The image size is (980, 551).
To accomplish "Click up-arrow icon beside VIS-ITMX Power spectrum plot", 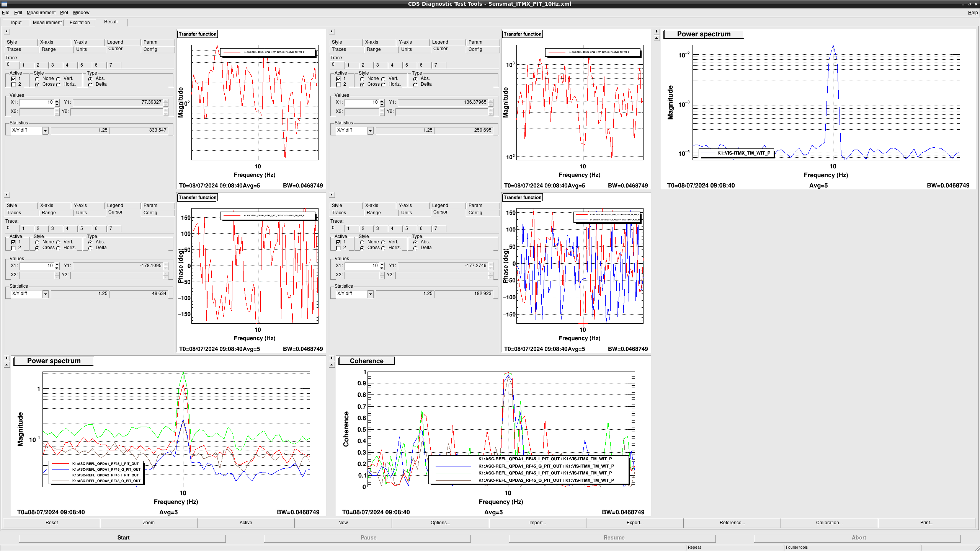I will click(x=657, y=38).
